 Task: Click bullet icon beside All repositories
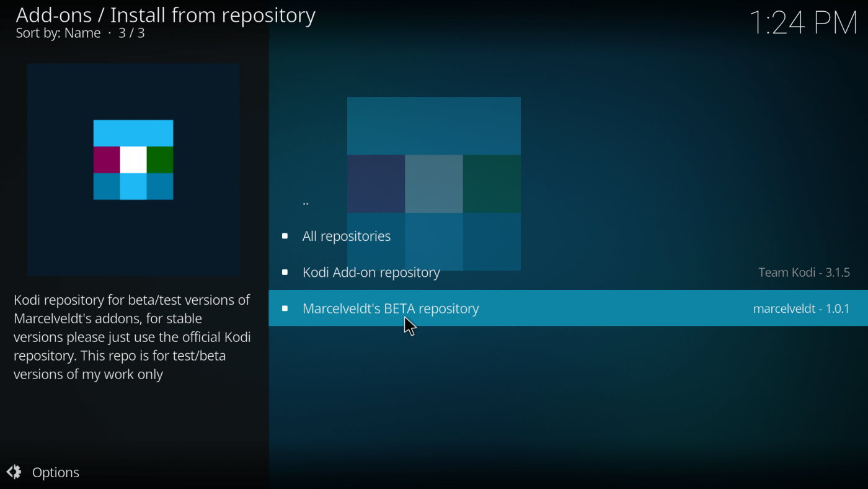click(x=285, y=236)
